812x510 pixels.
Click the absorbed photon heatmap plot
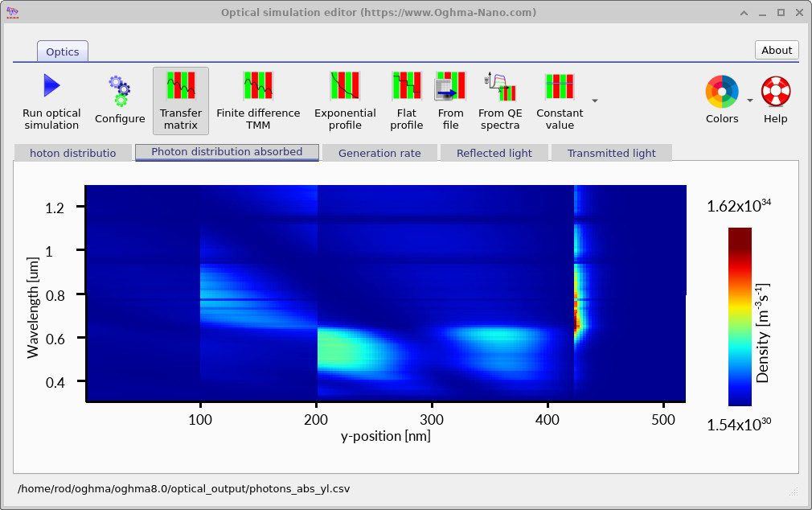(386, 293)
